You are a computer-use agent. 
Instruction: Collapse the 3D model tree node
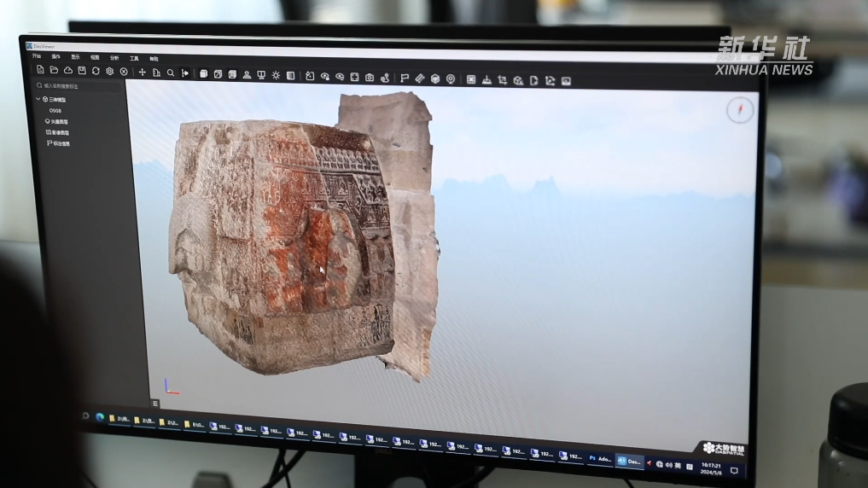pos(38,99)
